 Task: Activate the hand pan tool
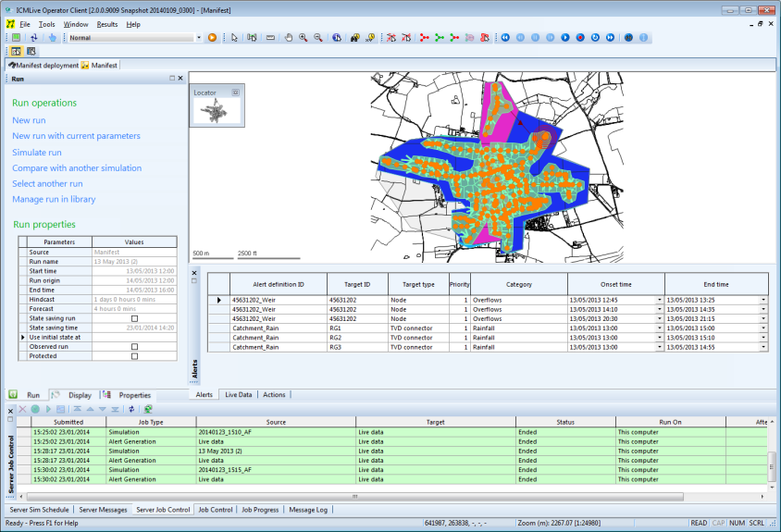(289, 38)
